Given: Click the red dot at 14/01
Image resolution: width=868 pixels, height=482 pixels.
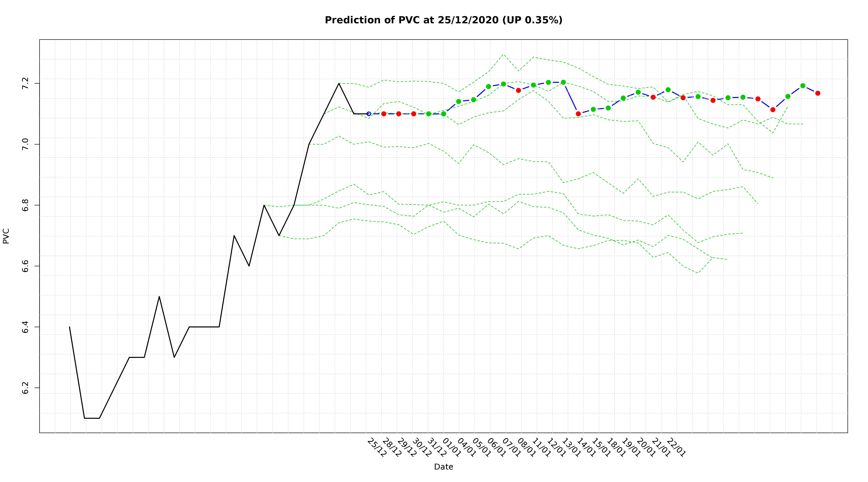Looking at the screenshot, I should click(578, 114).
